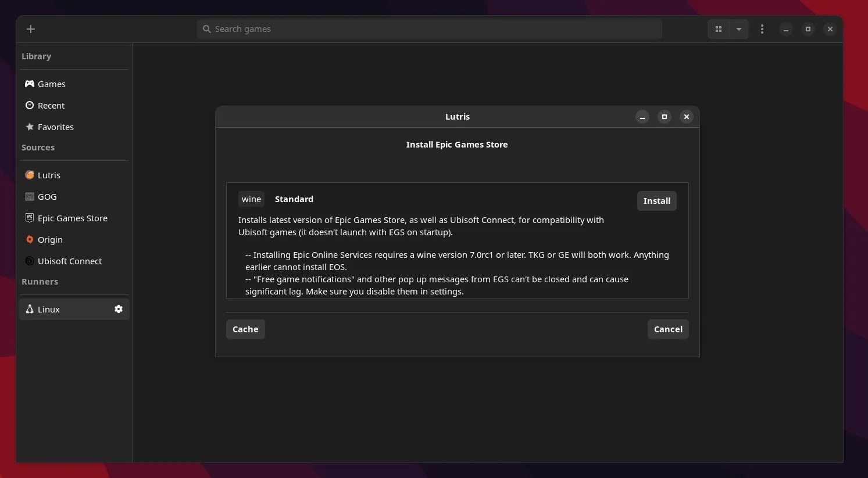Click the wine runner badge label
This screenshot has width=868, height=478.
click(x=251, y=199)
